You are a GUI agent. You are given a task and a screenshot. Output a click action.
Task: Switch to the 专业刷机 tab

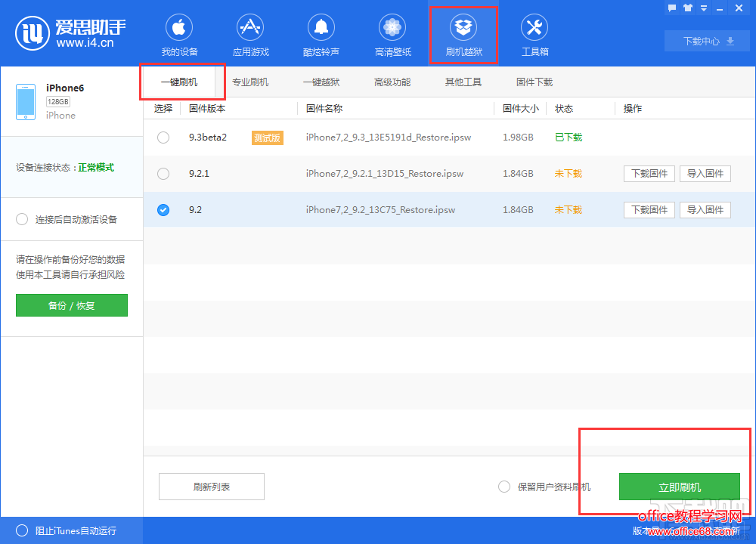tap(250, 82)
